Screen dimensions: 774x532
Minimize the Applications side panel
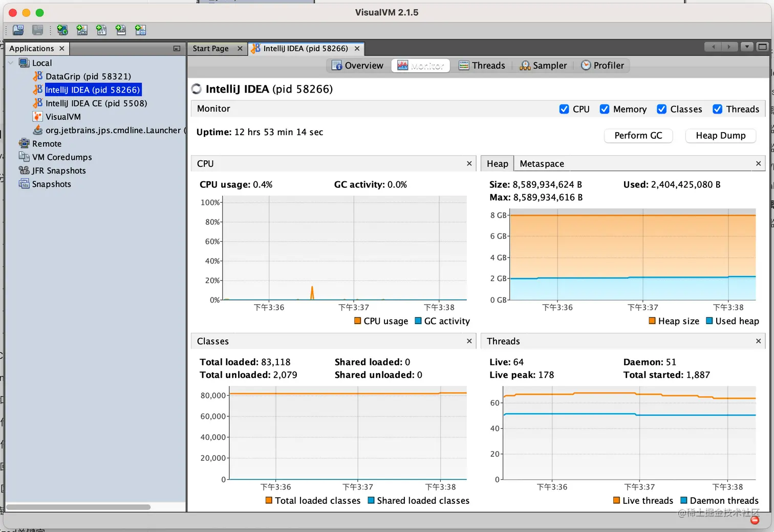(177, 49)
